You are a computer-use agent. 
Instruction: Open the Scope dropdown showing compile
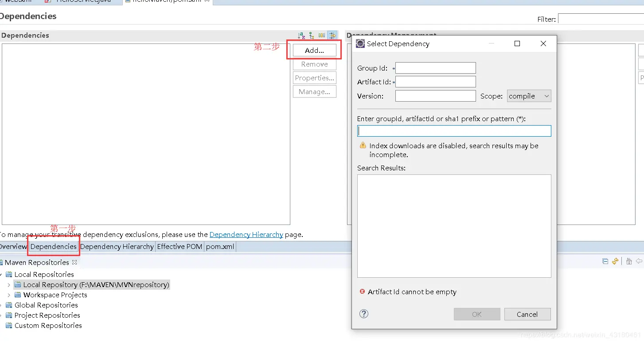pos(529,96)
